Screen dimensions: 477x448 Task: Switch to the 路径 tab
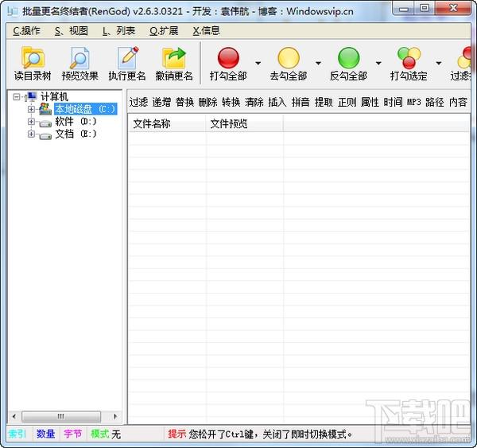tap(435, 102)
